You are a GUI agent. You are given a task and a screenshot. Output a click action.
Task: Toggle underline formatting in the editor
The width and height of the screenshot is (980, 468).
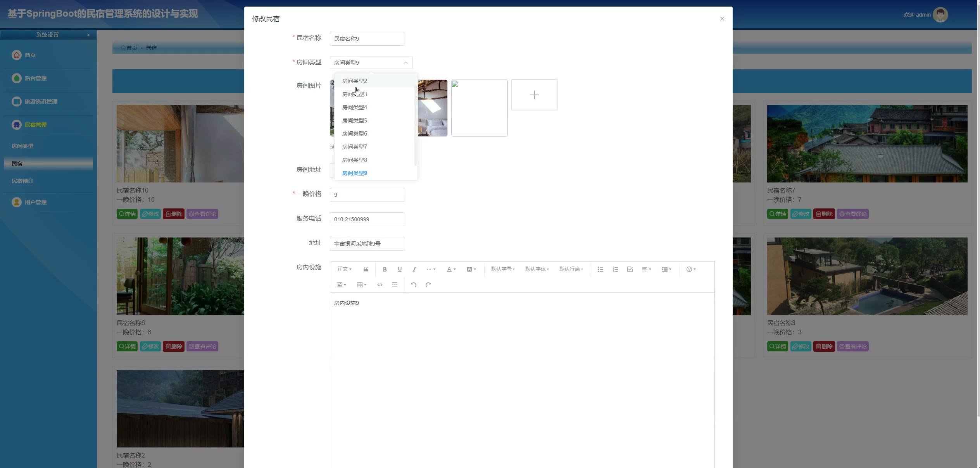coord(399,269)
